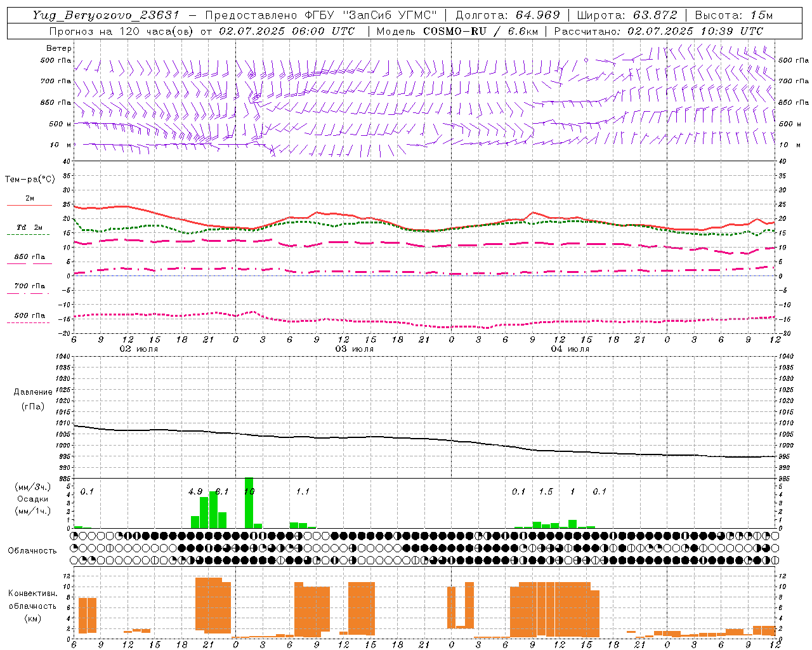Click the model name COSMO-RU / 6.6км
This screenshot has width=812, height=650.
pos(480,31)
